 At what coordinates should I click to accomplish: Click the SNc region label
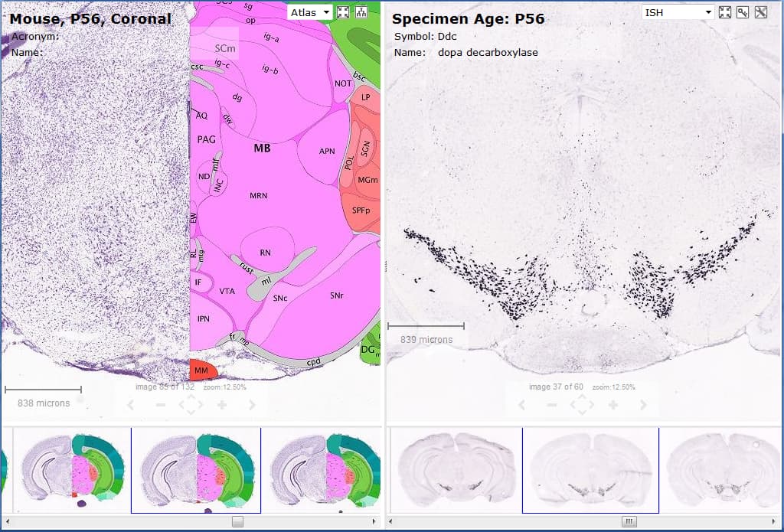[x=280, y=298]
